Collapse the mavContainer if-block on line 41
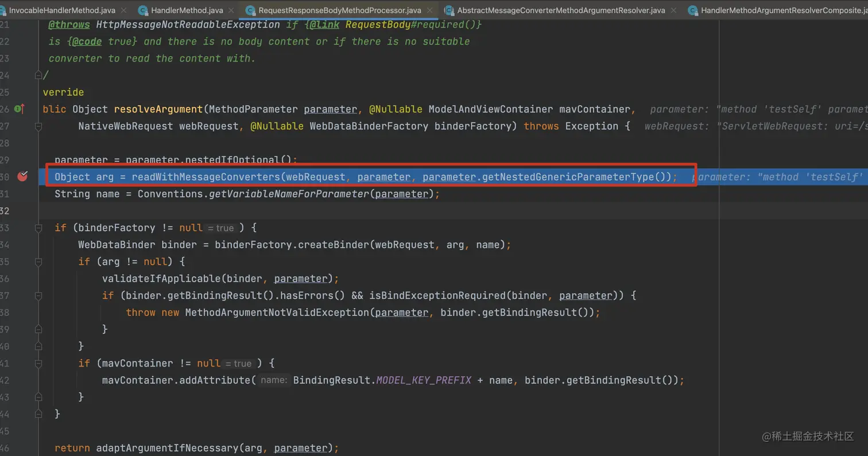 pyautogui.click(x=38, y=363)
